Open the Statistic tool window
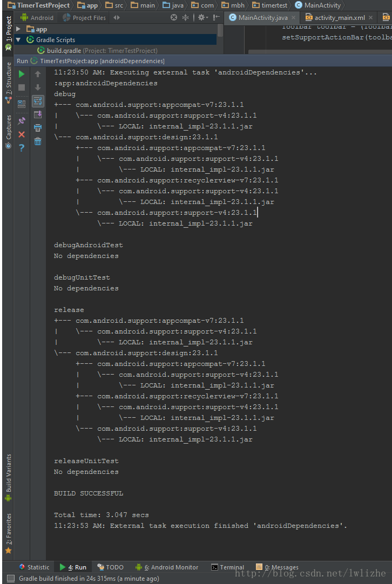Image resolution: width=392 pixels, height=584 pixels. click(34, 567)
